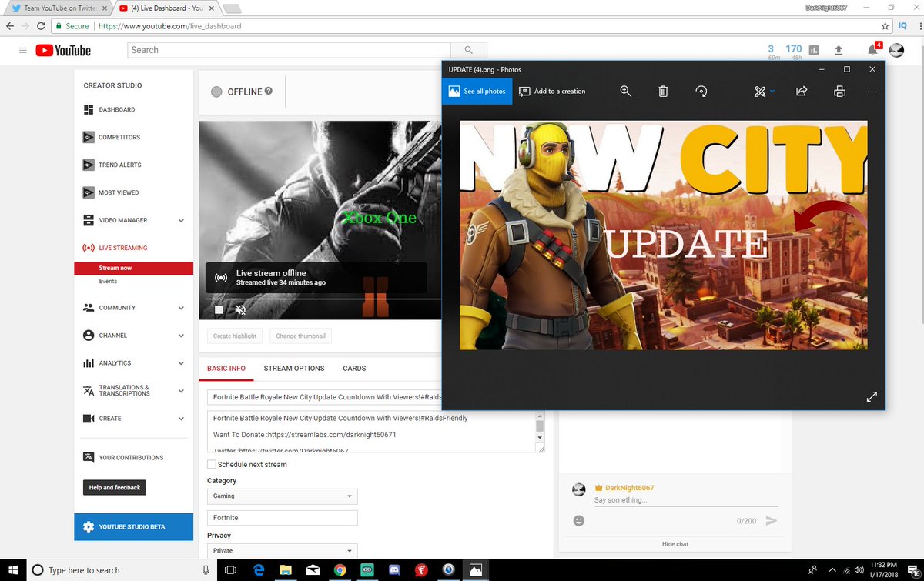Screen dimensions: 924x581
Task: Click See all photos in Photos
Action: [477, 91]
